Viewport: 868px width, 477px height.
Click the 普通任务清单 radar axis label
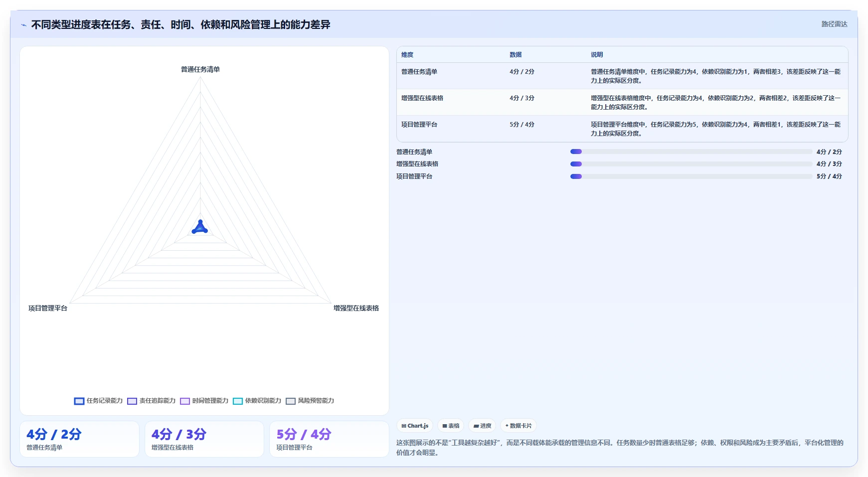tap(200, 69)
